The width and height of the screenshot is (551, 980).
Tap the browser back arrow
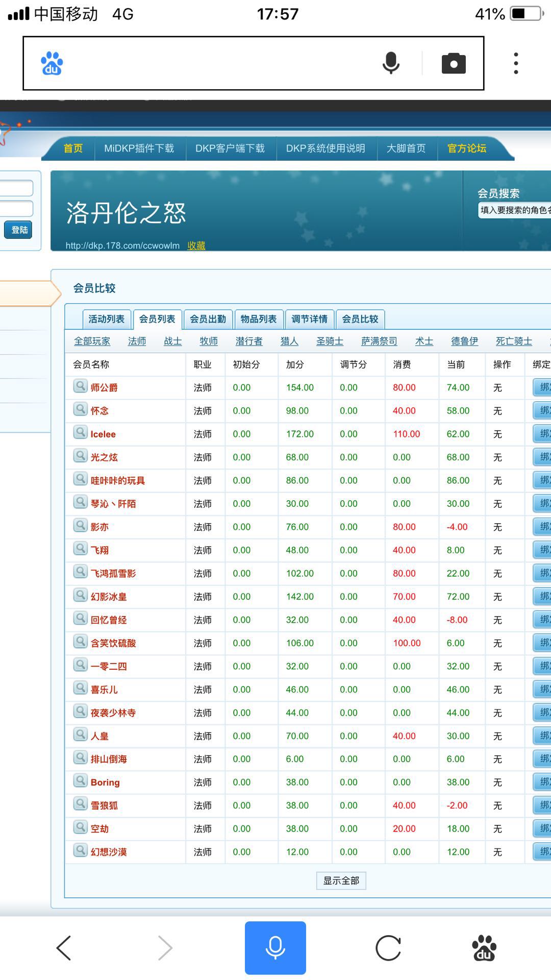(64, 948)
